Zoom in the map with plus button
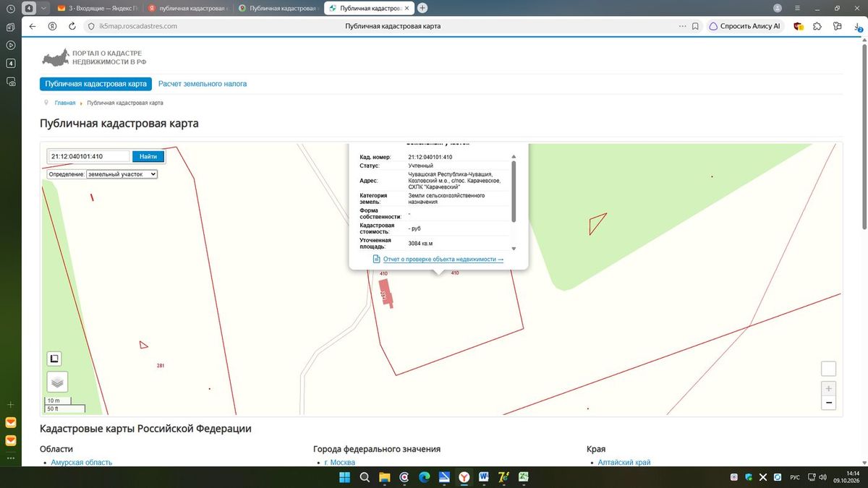 (x=829, y=388)
